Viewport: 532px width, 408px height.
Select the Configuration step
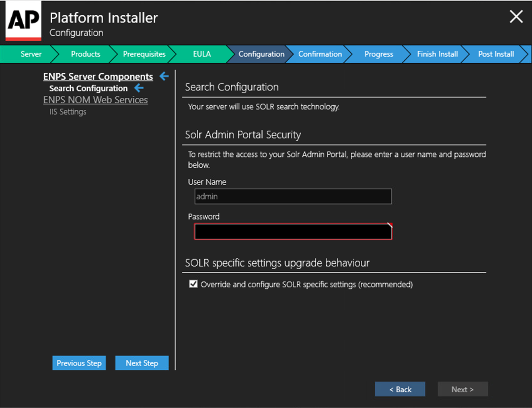[x=261, y=54]
